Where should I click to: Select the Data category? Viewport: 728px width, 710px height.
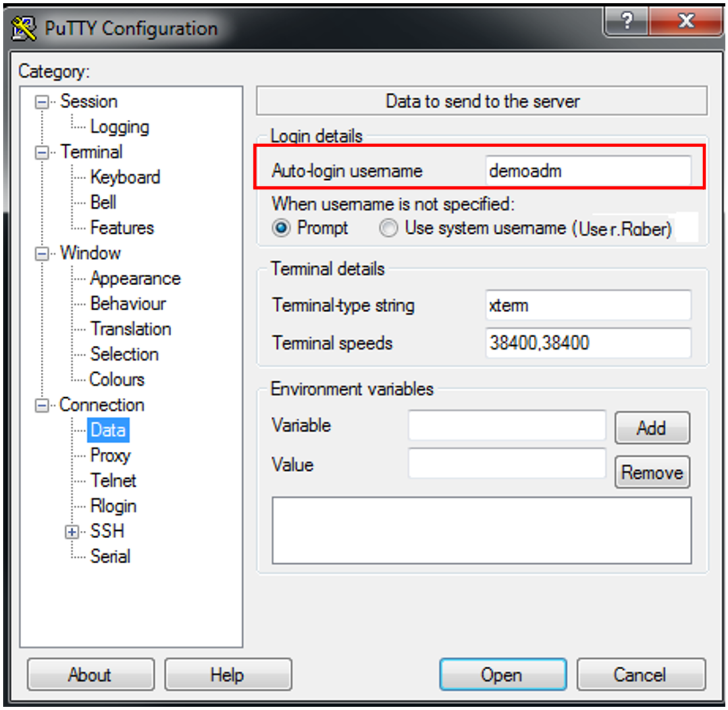click(108, 430)
